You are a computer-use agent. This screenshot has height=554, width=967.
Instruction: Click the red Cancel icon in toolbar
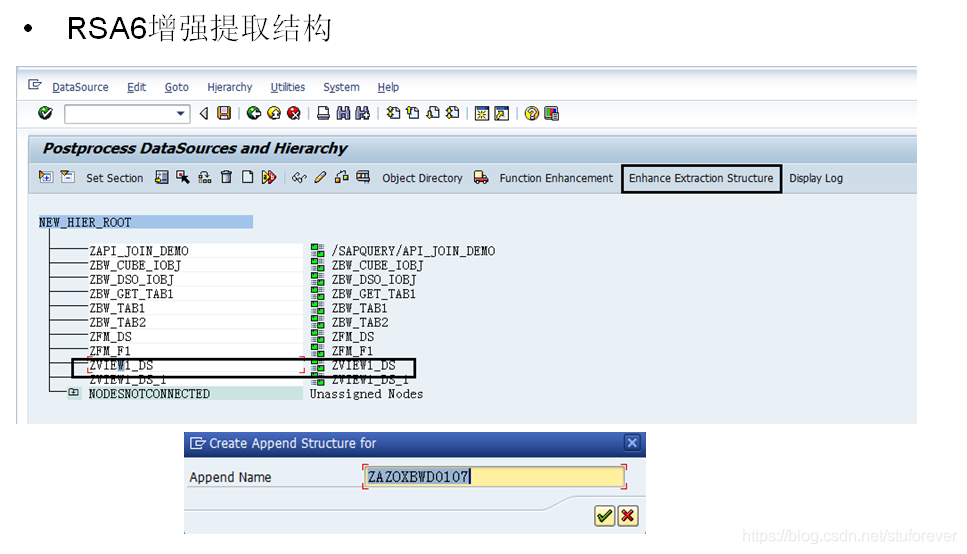pyautogui.click(x=294, y=113)
